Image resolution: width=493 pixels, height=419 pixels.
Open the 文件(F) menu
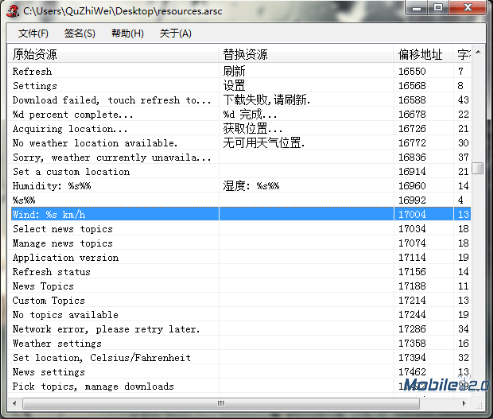point(33,33)
